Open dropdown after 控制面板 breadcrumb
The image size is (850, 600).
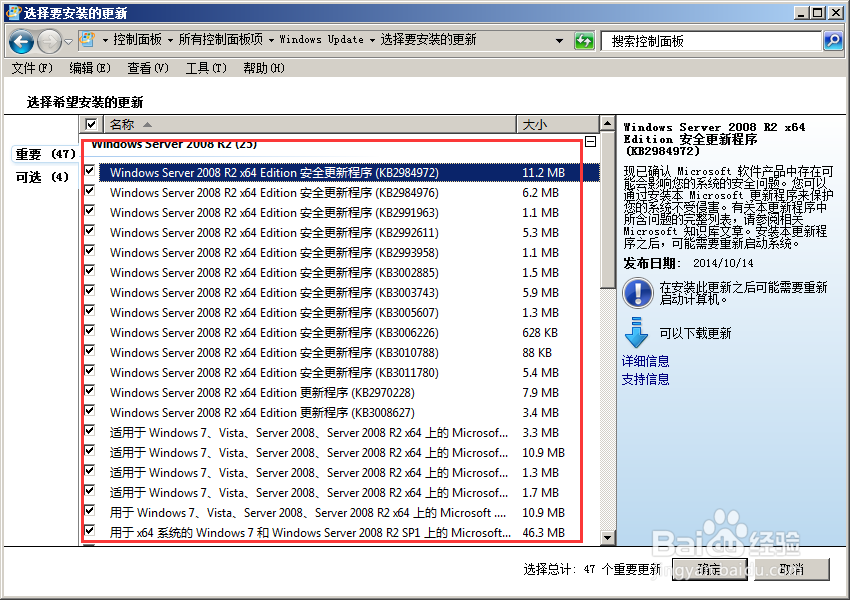170,40
